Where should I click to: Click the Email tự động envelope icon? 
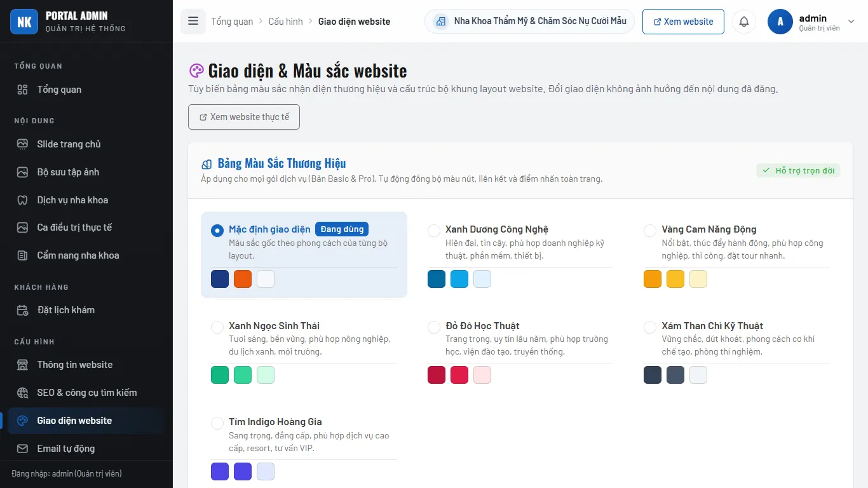click(x=22, y=449)
